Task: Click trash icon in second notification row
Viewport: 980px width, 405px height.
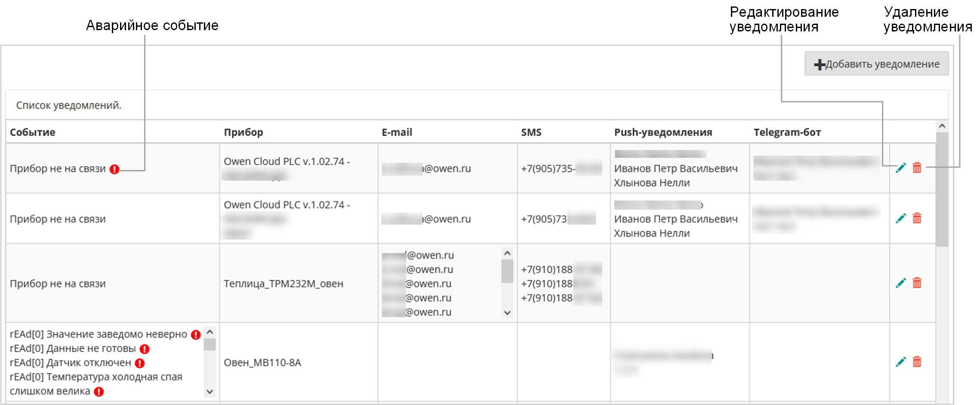Action: pyautogui.click(x=917, y=218)
